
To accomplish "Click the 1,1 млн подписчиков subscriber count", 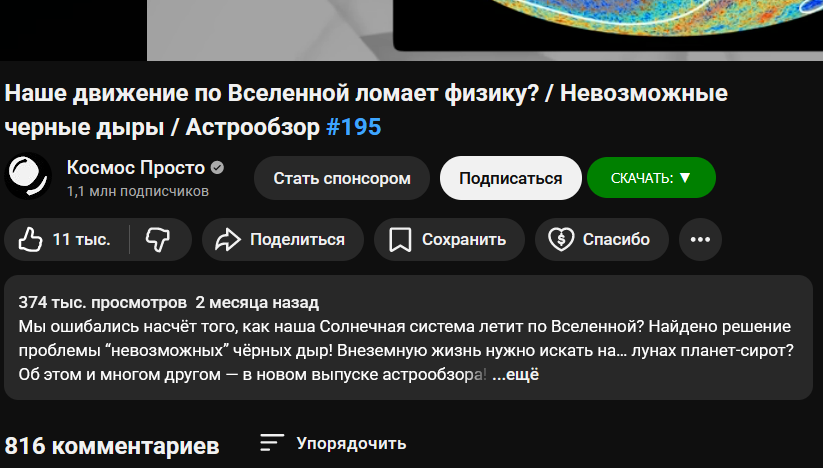I will coord(137,190).
